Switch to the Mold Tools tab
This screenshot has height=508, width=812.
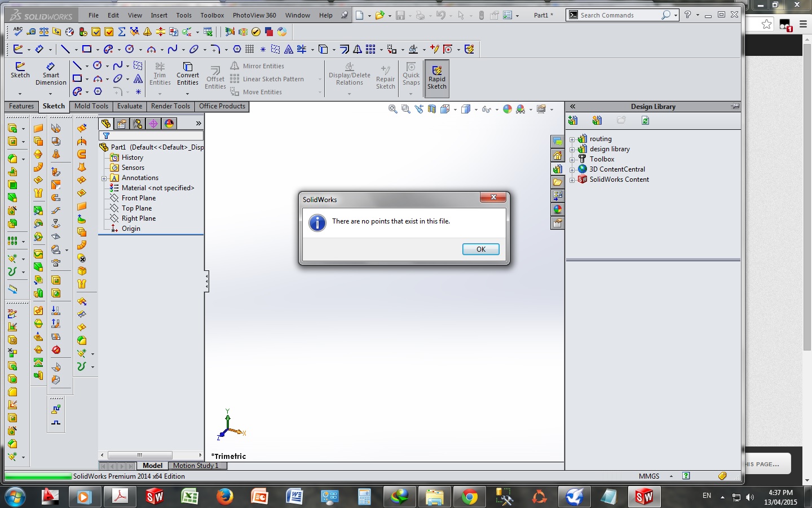click(x=91, y=106)
